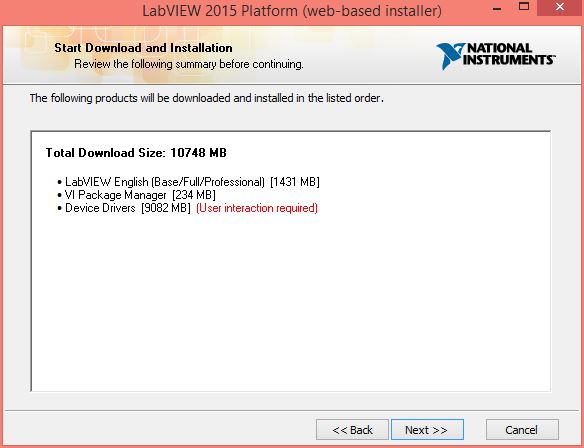Click the products will be downloaded sentence

coord(207,98)
